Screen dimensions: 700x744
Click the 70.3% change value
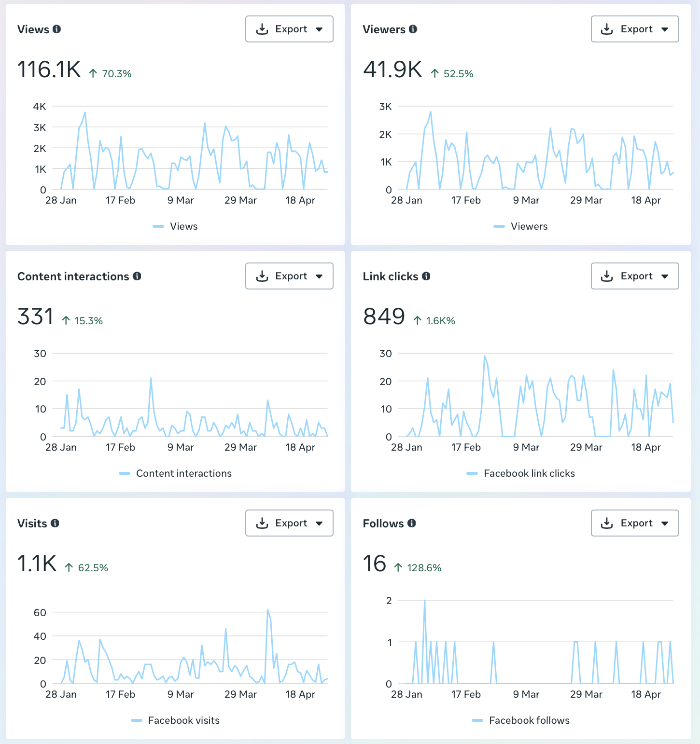[x=117, y=74]
